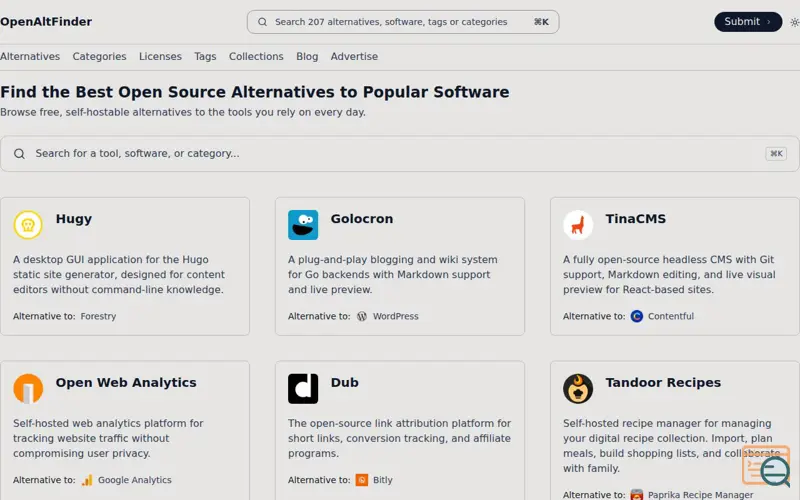The image size is (800, 500).
Task: Open the Alternatives nav item
Action: pyautogui.click(x=30, y=57)
